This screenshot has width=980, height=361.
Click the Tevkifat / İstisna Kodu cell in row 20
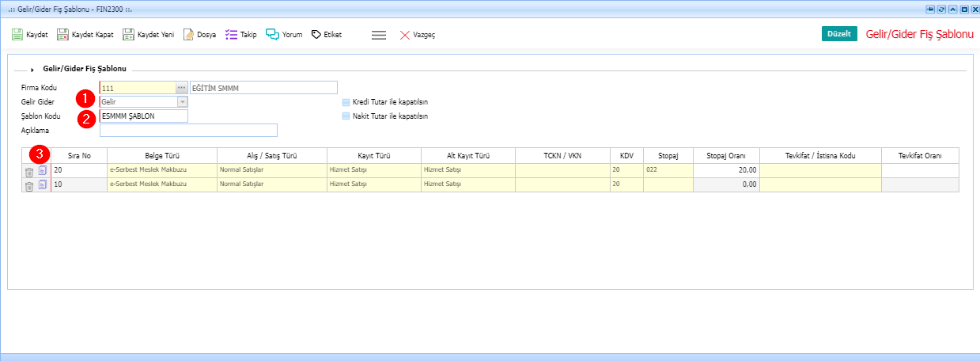pyautogui.click(x=820, y=170)
